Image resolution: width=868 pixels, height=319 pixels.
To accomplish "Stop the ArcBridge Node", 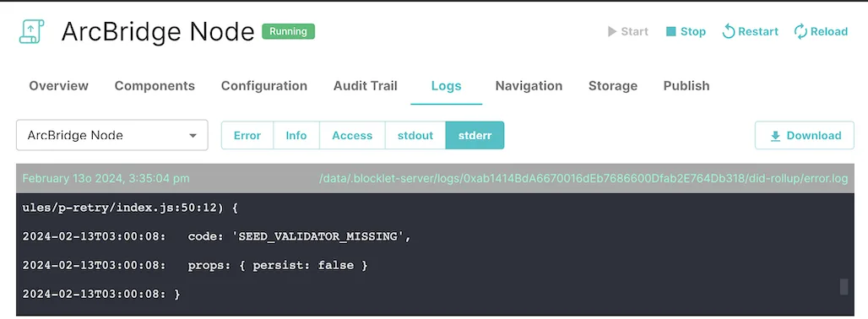I will (686, 31).
